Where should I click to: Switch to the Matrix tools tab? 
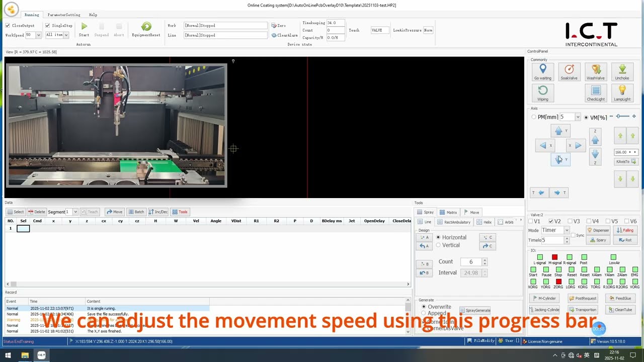pos(448,212)
